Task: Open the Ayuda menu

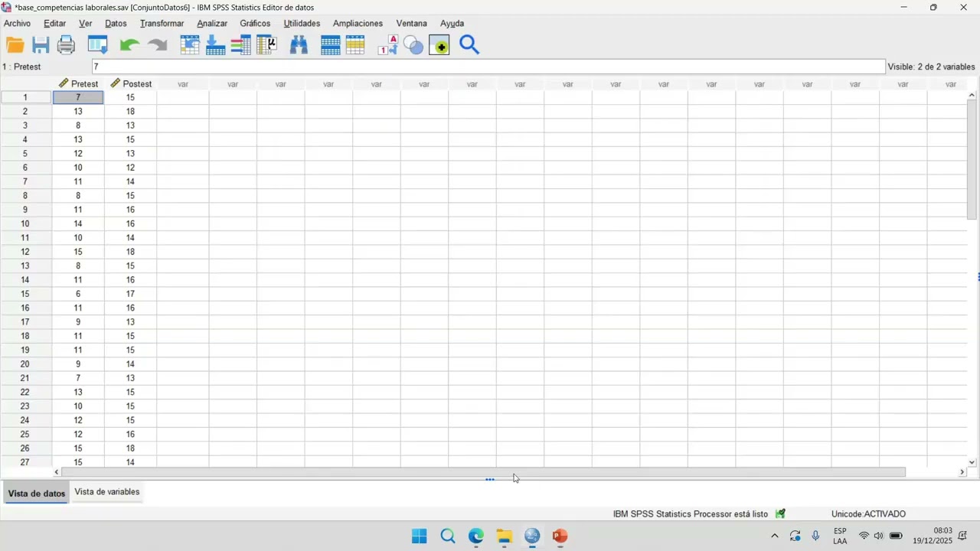Action: tap(452, 23)
